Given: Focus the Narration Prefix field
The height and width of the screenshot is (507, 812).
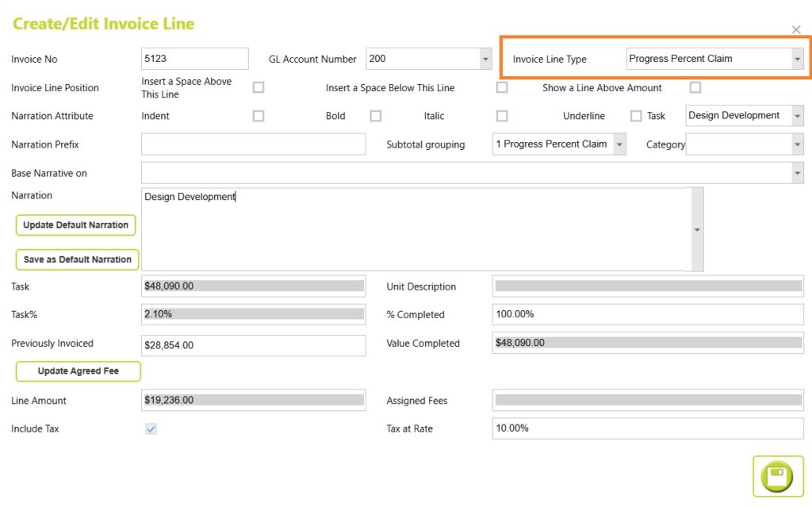Looking at the screenshot, I should [253, 144].
